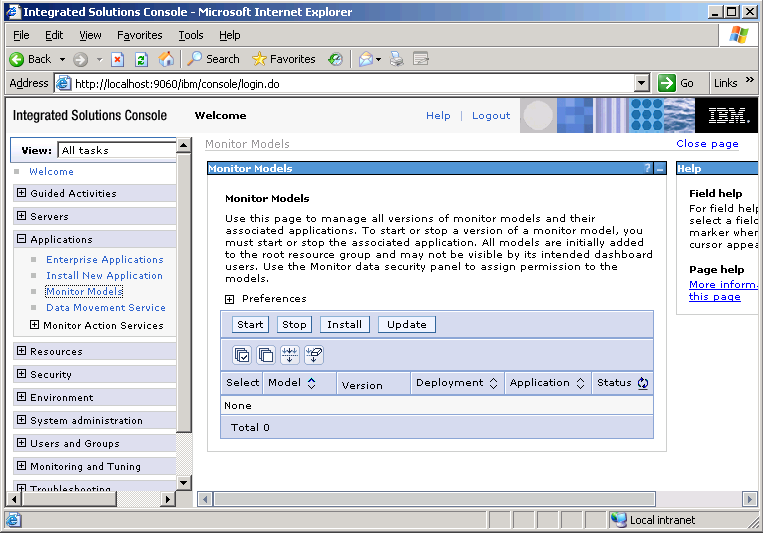Open the Favorites star toolbar button
The image size is (763, 533).
[284, 59]
